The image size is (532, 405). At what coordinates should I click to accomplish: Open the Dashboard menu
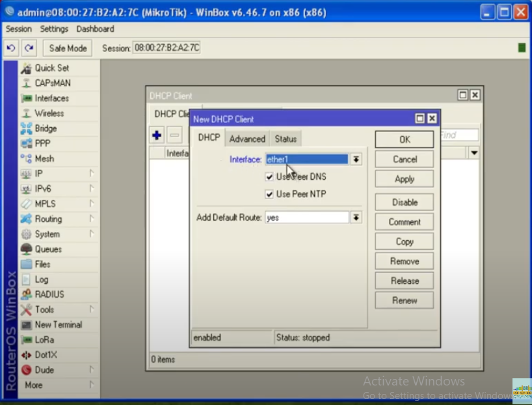[96, 29]
